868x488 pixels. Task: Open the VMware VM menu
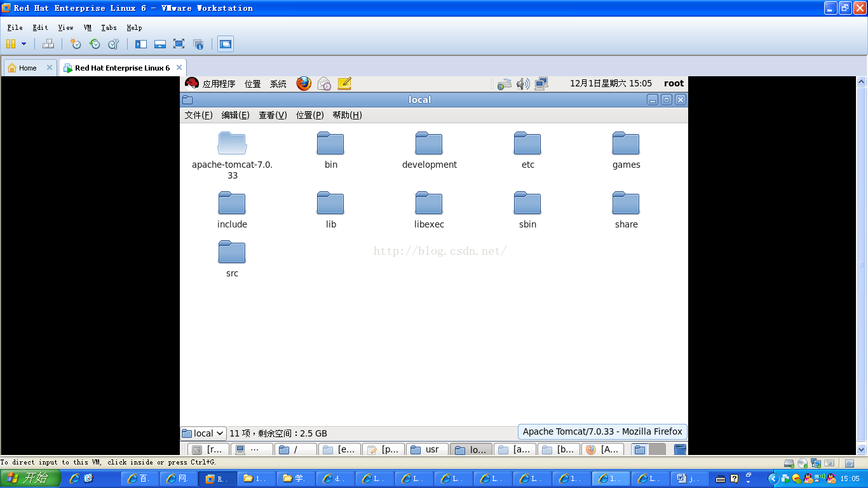pyautogui.click(x=88, y=27)
